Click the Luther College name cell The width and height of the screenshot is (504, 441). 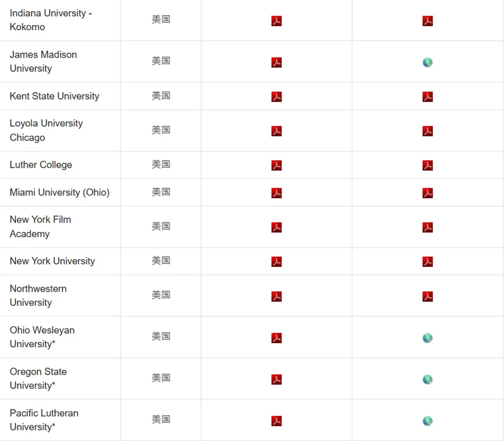[x=41, y=165]
